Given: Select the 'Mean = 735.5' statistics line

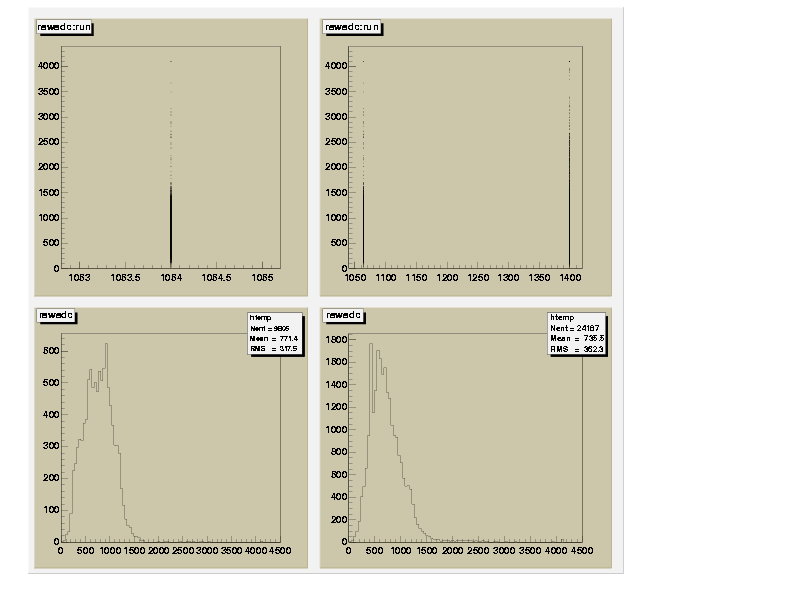Looking at the screenshot, I should [x=577, y=338].
